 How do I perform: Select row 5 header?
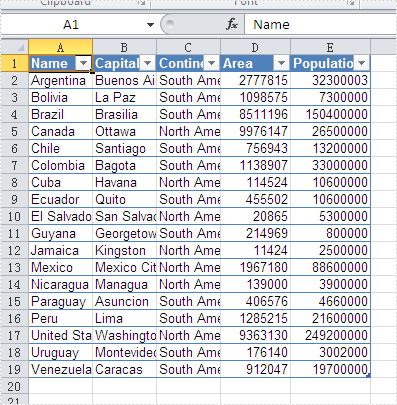coord(14,131)
